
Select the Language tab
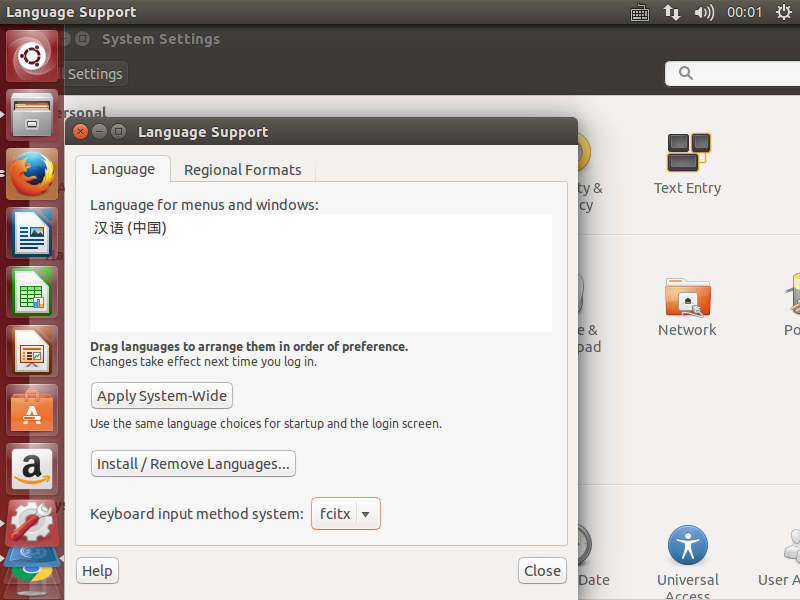coord(123,169)
